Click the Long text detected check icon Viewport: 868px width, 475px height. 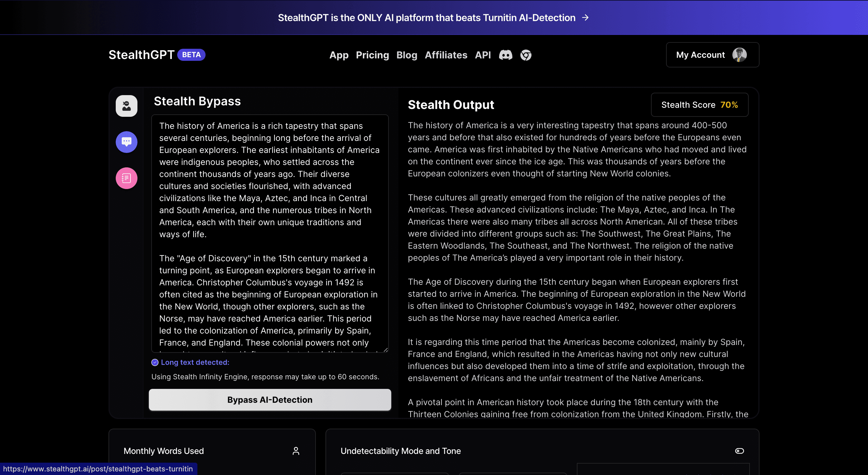point(155,362)
